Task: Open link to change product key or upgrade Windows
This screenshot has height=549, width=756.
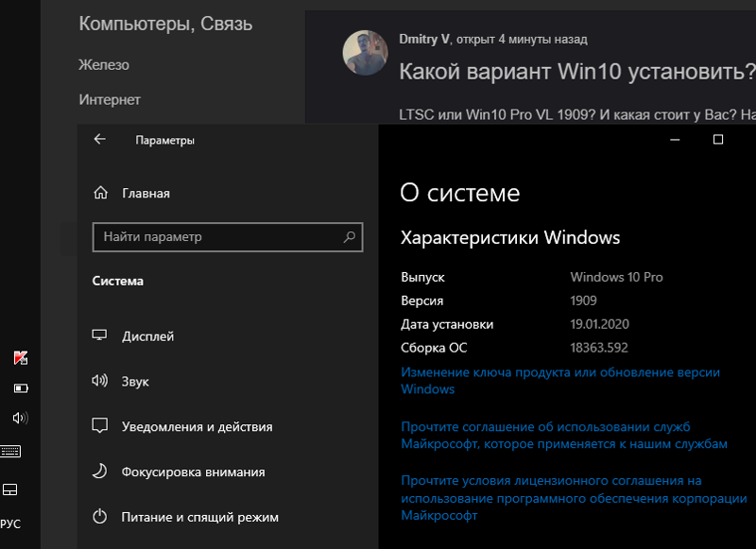Action: coord(560,380)
